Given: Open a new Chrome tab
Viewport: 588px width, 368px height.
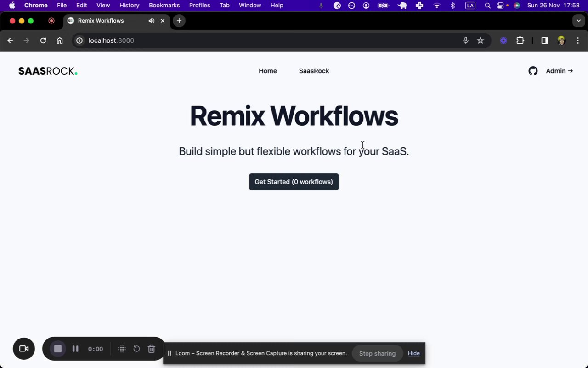Looking at the screenshot, I should [179, 21].
